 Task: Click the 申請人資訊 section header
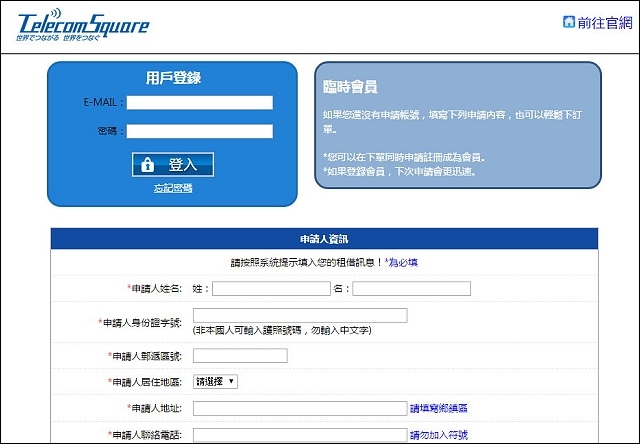[324, 239]
